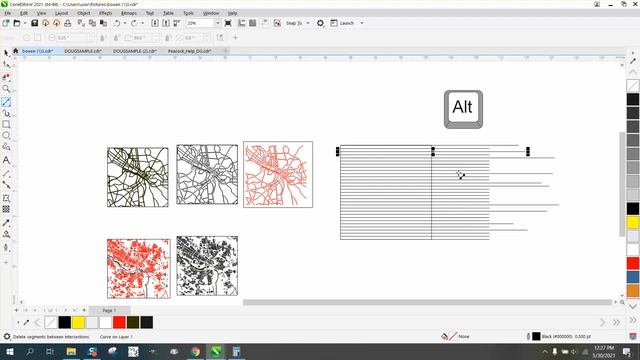Click the Open folder icon
This screenshot has height=360, width=640.
(x=17, y=23)
